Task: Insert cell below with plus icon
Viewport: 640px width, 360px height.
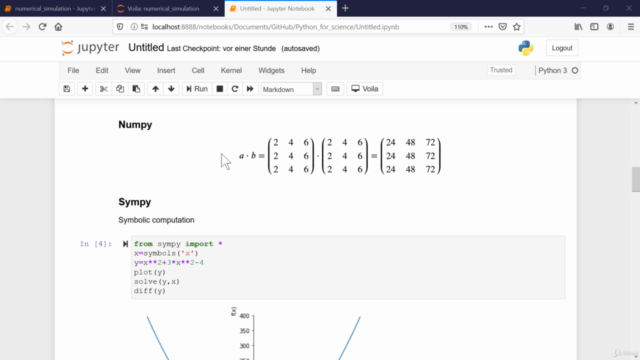Action: click(85, 89)
